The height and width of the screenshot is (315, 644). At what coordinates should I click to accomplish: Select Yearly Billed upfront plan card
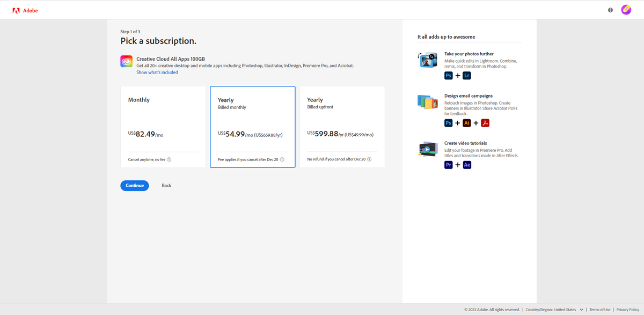coord(342,127)
